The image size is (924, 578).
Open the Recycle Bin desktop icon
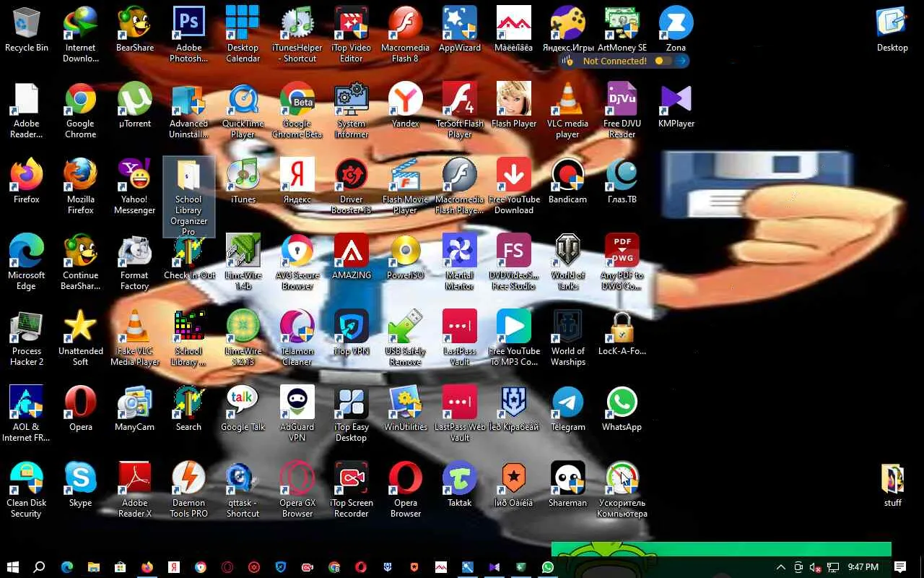pyautogui.click(x=27, y=30)
